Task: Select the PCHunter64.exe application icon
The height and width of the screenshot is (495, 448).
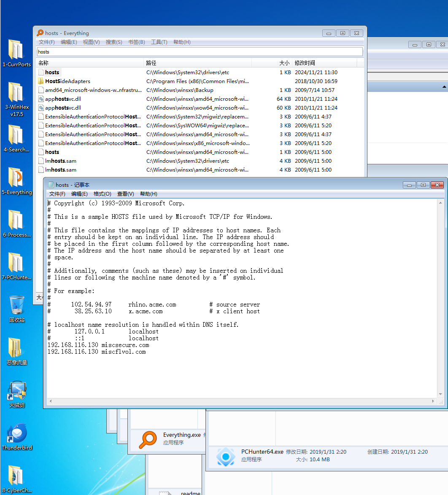Action: [226, 457]
